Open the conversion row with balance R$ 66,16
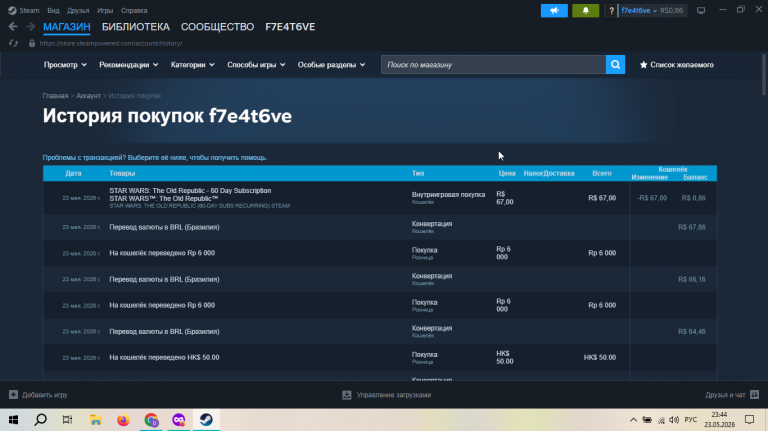 [380, 279]
